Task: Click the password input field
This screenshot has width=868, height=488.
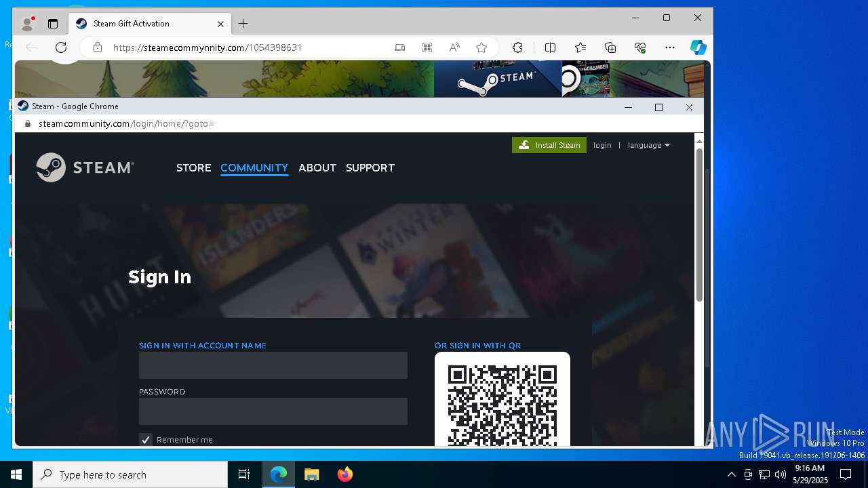Action: 273,411
